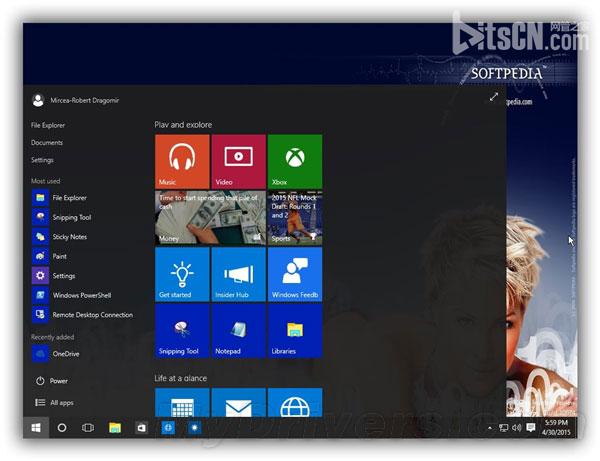600x461 pixels.
Task: Open the Libraries tile
Action: (x=295, y=331)
